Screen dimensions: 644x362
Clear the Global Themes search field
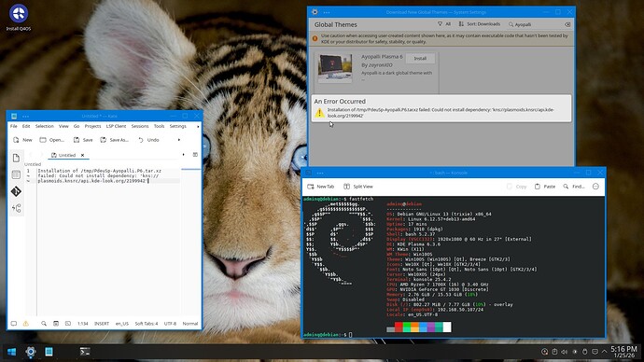click(x=567, y=24)
